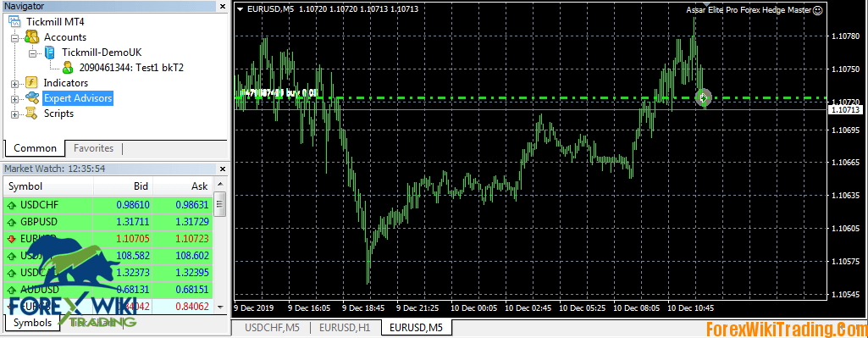Click the Accounts folder icon
Screen dimensions: 868x338
31,37
